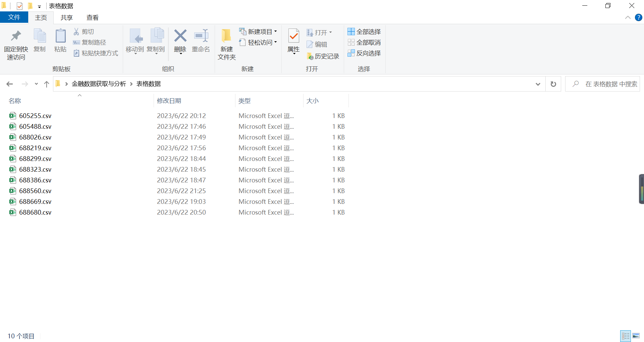Click date 2023/6/22 21:25
644x342 pixels.
click(181, 191)
